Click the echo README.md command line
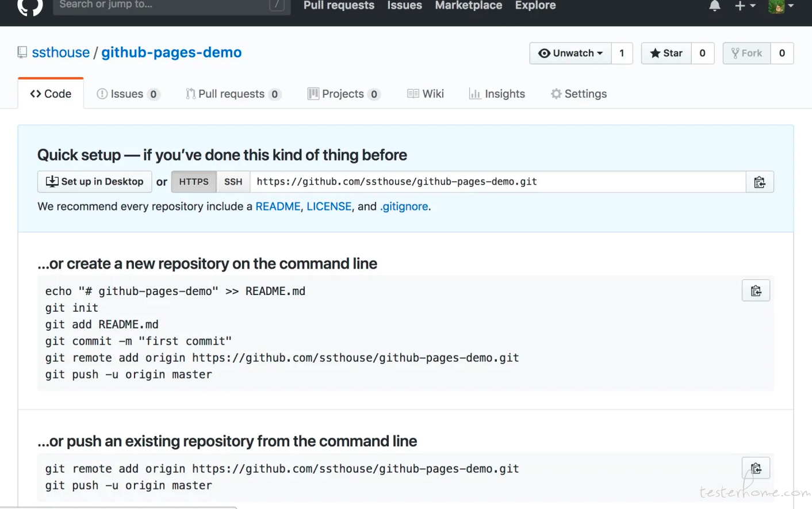The image size is (812, 509). [175, 291]
